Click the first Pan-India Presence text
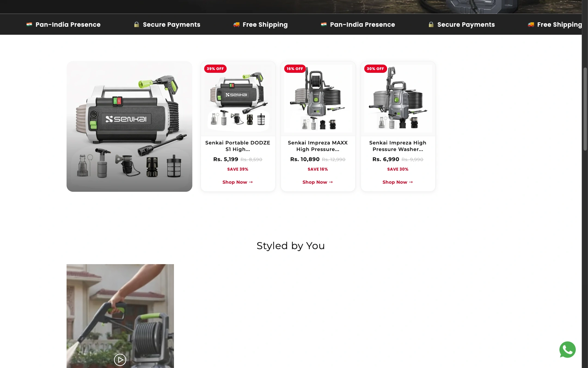This screenshot has width=588, height=368. coord(68,25)
